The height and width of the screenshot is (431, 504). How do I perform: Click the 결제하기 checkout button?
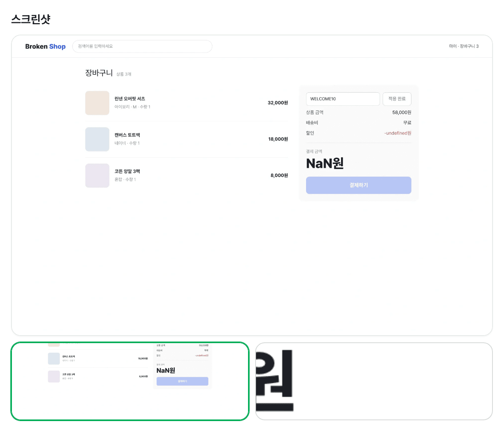[359, 185]
